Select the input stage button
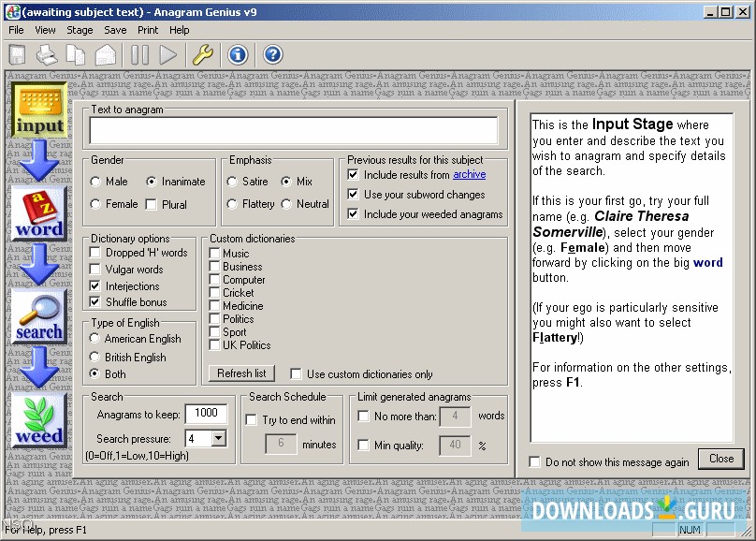This screenshot has width=756, height=541. (39, 110)
